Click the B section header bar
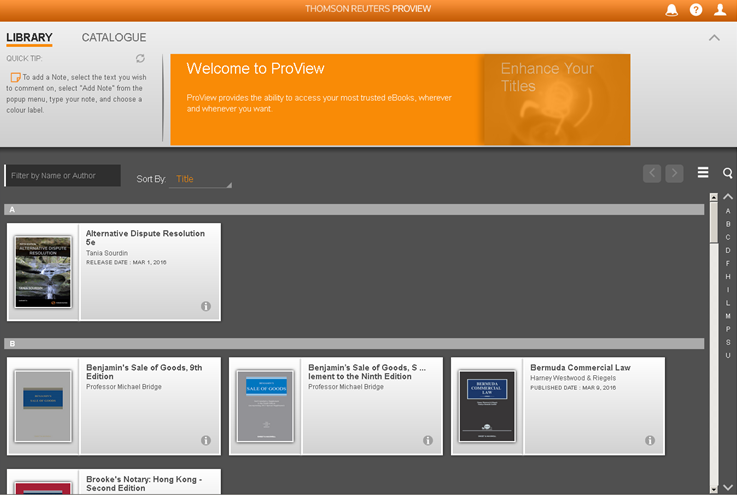Viewport: 737px width, 495px height. [354, 344]
